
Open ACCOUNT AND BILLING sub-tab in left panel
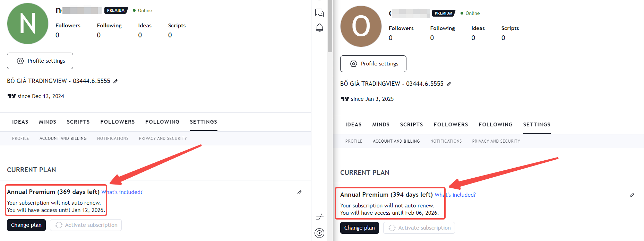click(x=63, y=139)
